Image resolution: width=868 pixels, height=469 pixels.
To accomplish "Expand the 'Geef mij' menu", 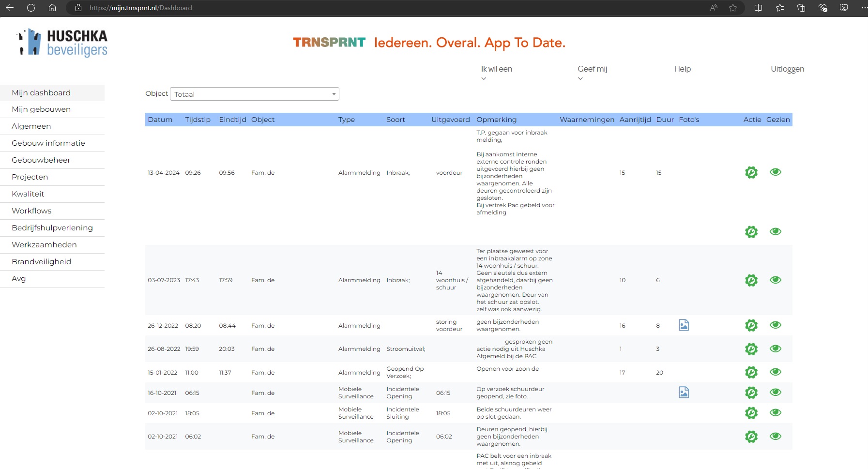I will [592, 73].
